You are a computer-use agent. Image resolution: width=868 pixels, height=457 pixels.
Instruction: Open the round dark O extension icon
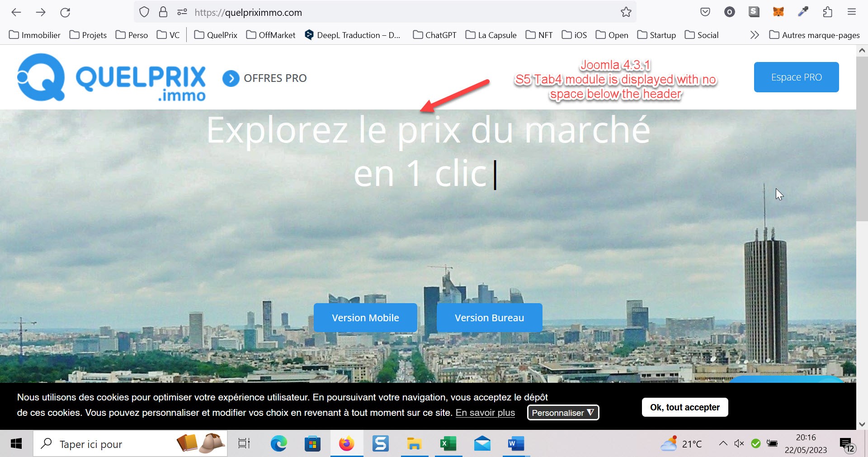click(x=730, y=12)
